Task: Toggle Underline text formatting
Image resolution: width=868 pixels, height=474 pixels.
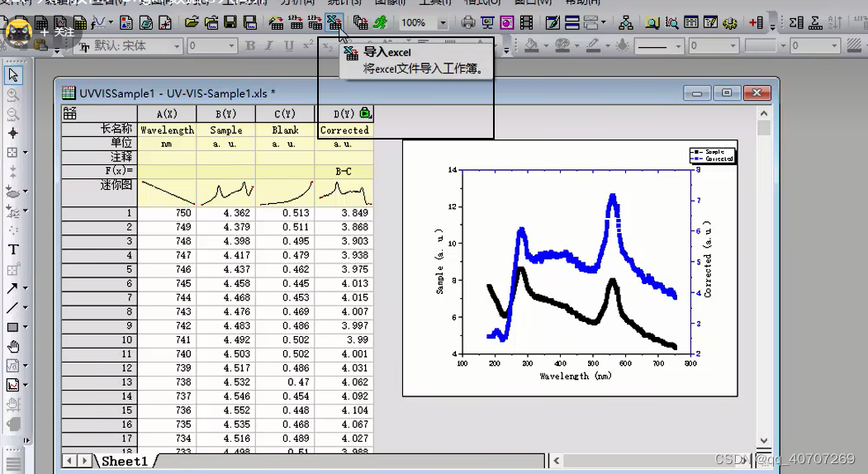Action: click(x=288, y=46)
